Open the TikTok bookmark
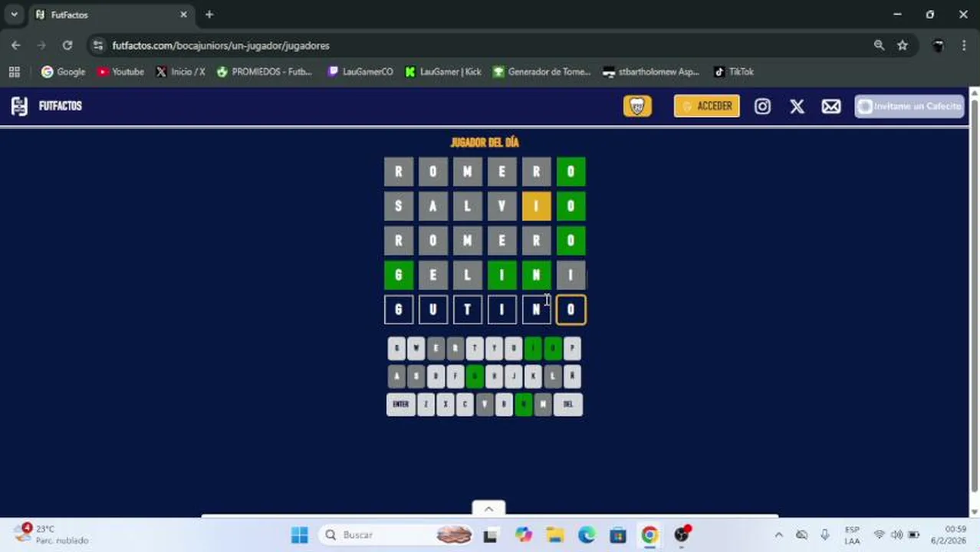 point(734,71)
